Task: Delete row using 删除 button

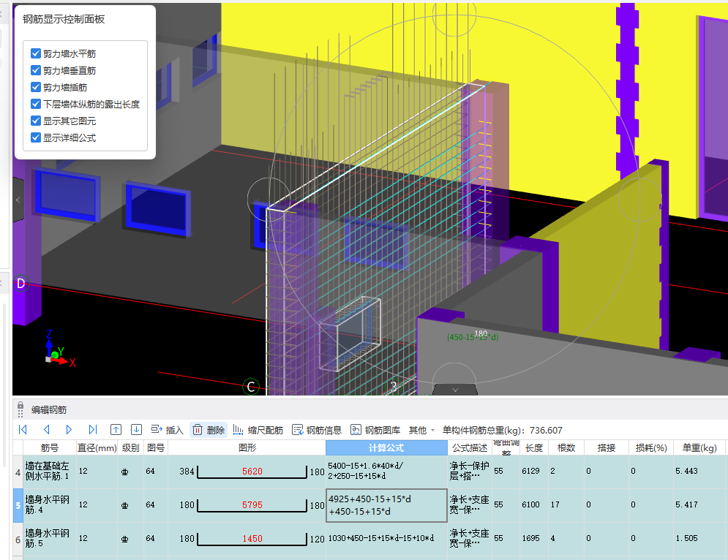Action: click(209, 430)
